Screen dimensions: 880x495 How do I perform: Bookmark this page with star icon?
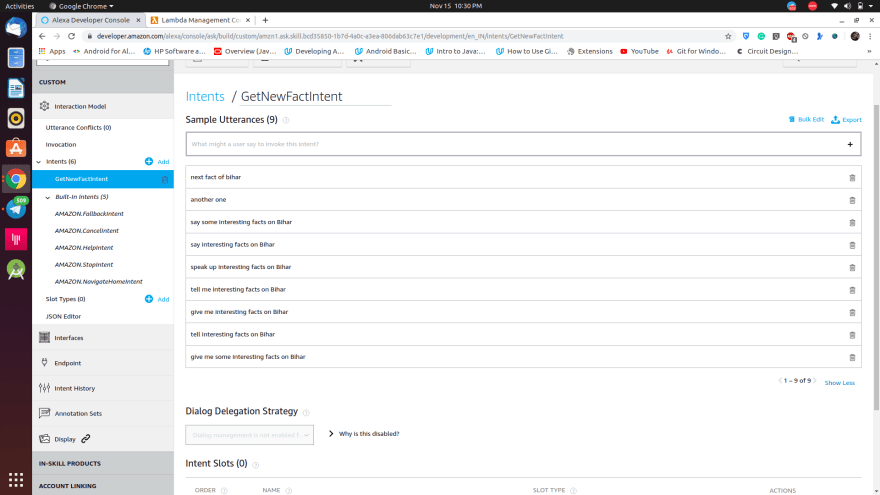point(728,36)
